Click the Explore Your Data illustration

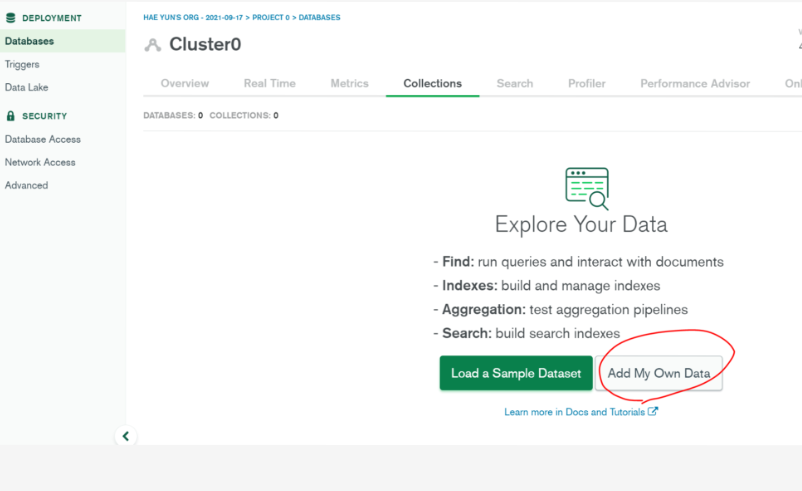pos(587,189)
